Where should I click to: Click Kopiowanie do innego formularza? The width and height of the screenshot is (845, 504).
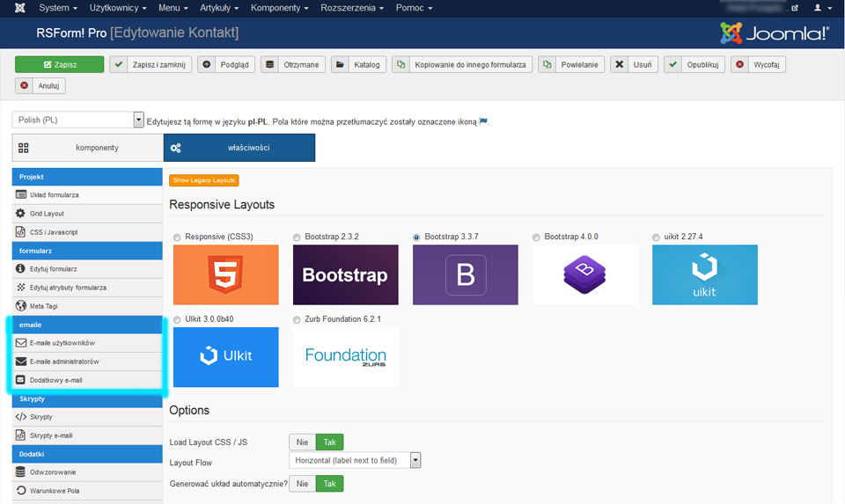(462, 64)
